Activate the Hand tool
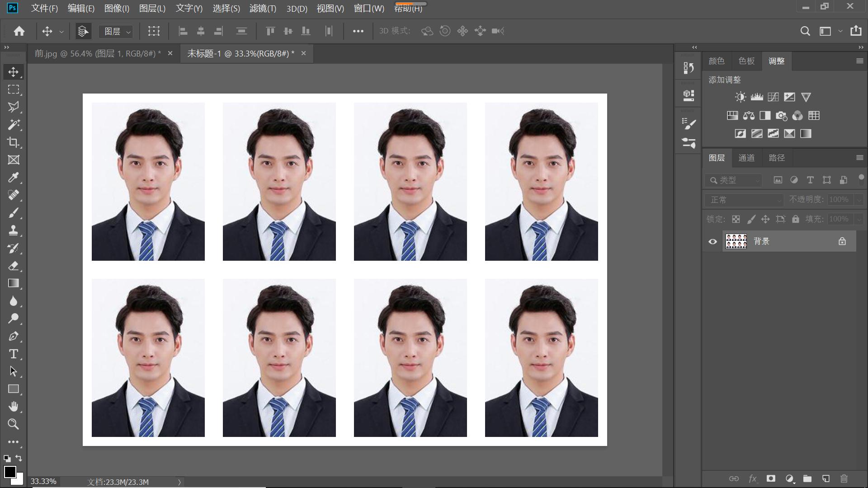This screenshot has width=868, height=488. 13,407
